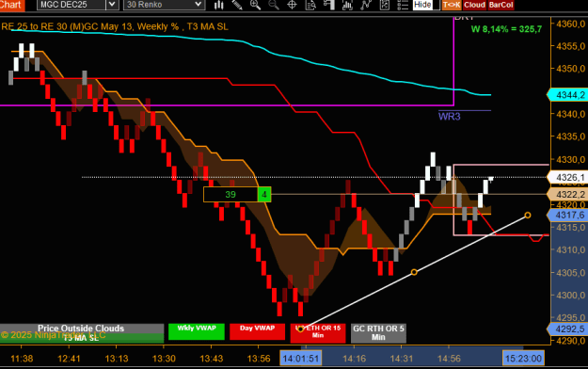Toggle the Cloud display button
This screenshot has height=369, width=588.
coord(474,5)
